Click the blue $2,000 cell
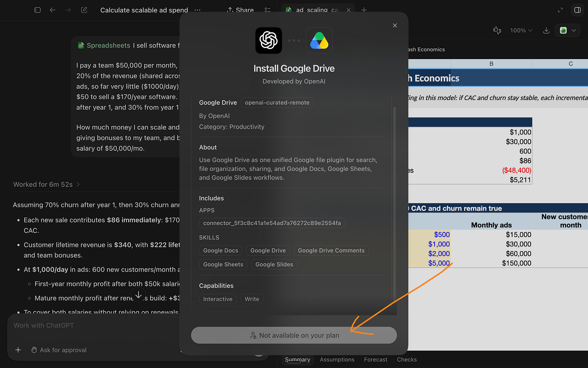Image resolution: width=588 pixels, height=368 pixels. [x=439, y=254]
